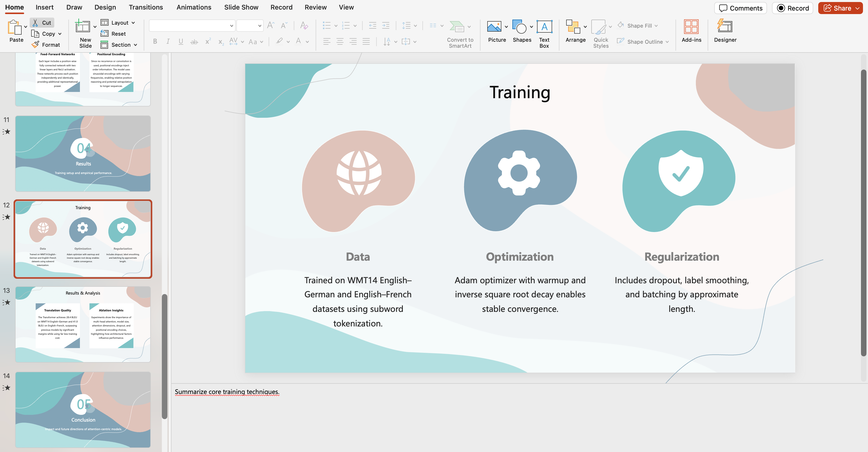
Task: Insert a Picture from the ribbon
Action: point(494,27)
